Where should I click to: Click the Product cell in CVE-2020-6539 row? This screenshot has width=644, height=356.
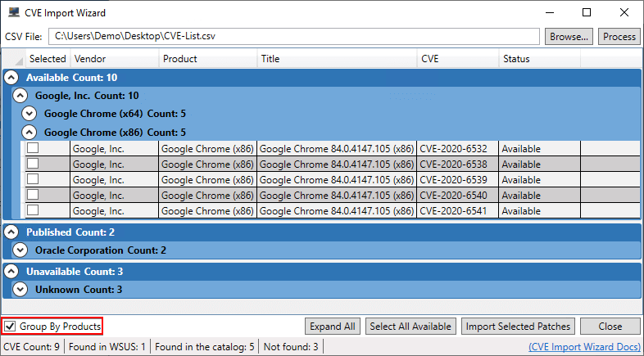208,180
